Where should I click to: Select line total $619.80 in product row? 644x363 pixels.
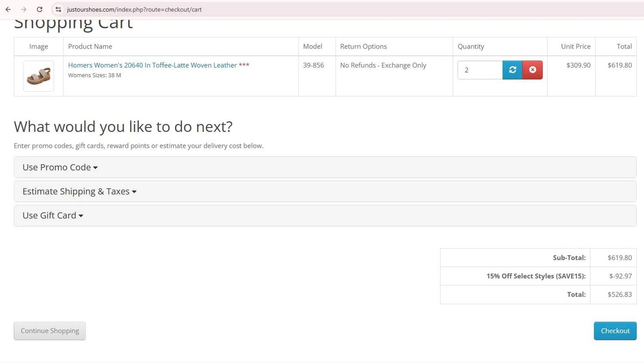pos(620,65)
